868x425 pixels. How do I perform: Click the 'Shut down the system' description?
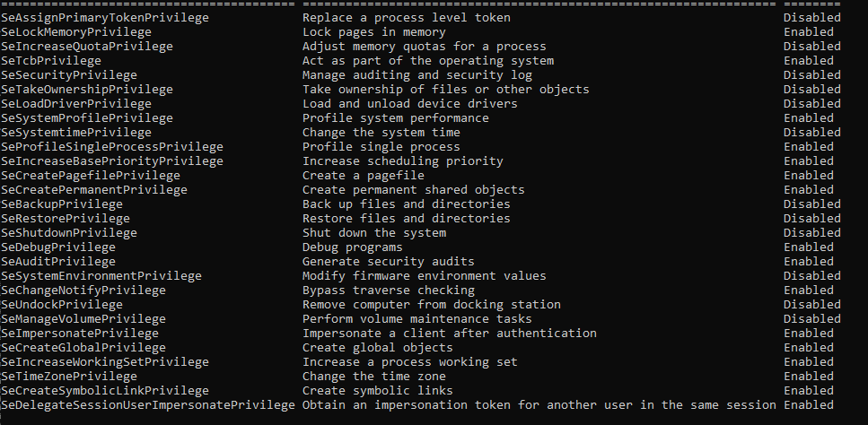point(374,233)
